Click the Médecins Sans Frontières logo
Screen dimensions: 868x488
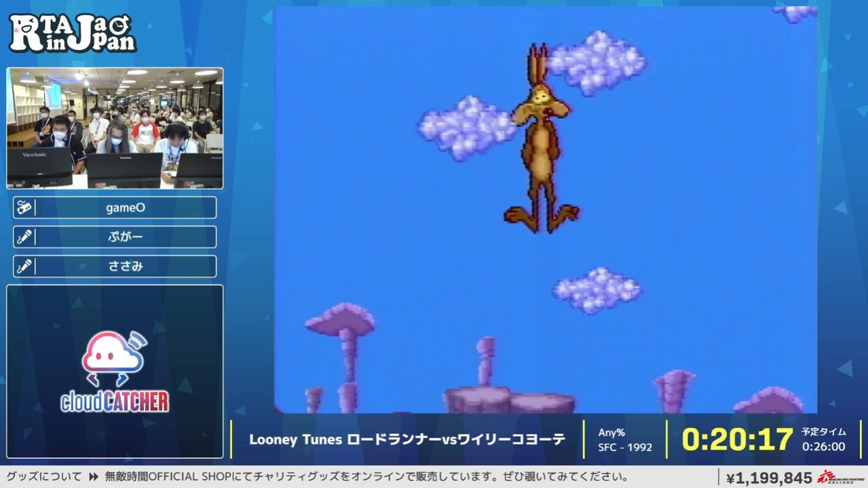(x=841, y=477)
